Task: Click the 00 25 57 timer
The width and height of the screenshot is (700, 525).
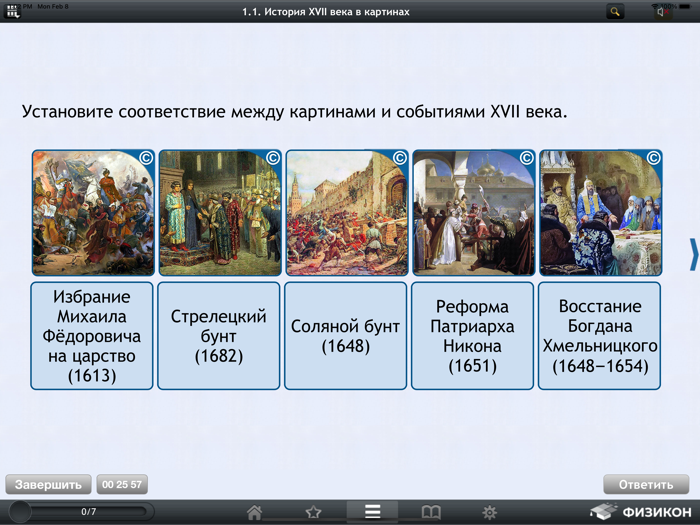Action: 122,484
